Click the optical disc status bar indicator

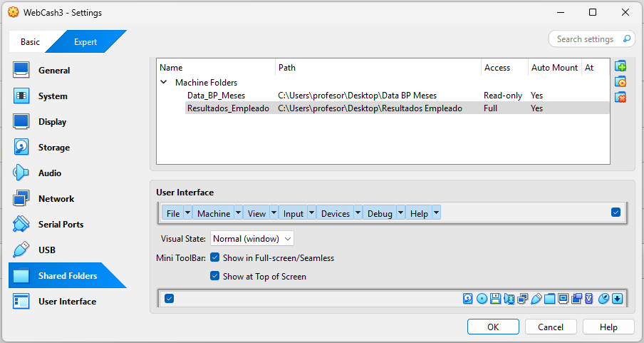pyautogui.click(x=482, y=299)
